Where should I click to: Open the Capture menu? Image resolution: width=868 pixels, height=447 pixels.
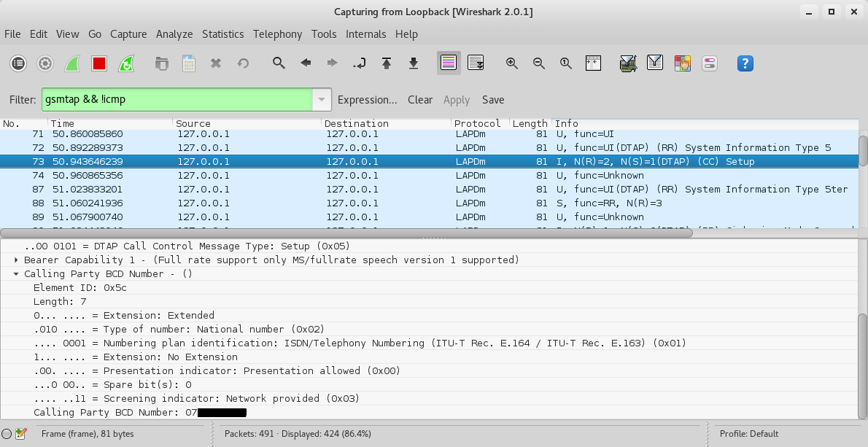pos(128,34)
